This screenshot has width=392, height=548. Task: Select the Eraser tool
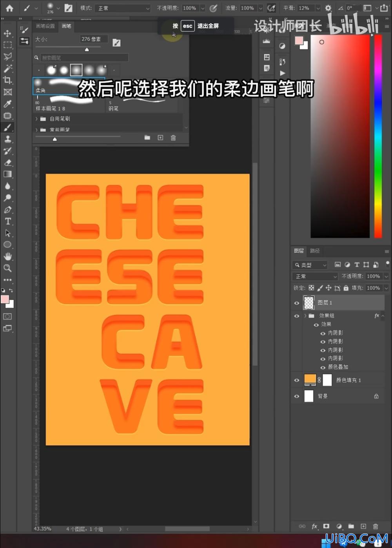7,163
